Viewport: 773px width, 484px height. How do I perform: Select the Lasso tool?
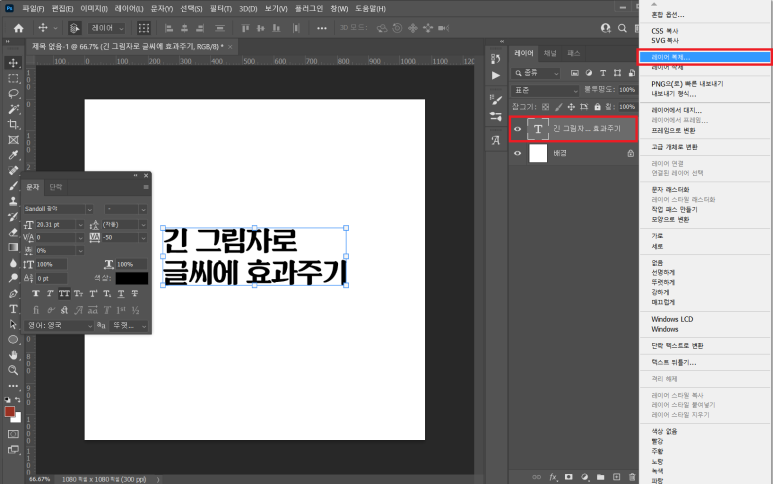tap(13, 94)
